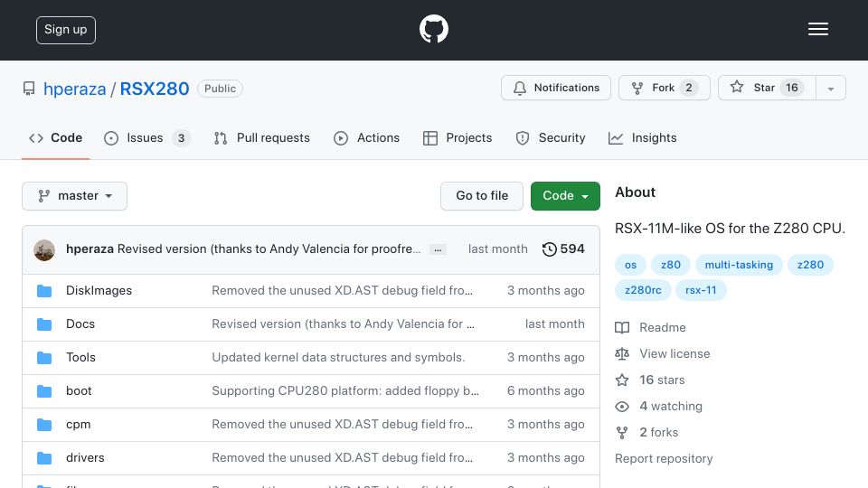
Task: Click the sidebar stars icon
Action: click(622, 380)
